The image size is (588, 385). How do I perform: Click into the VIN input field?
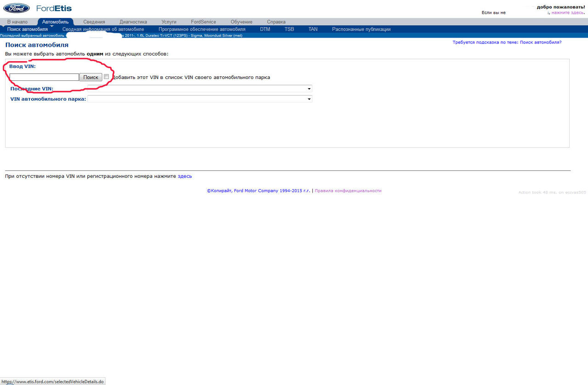point(44,77)
